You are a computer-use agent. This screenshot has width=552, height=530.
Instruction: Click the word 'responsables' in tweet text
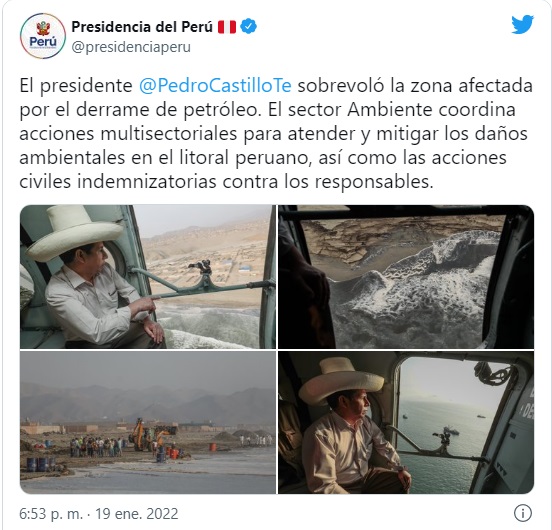point(374,182)
